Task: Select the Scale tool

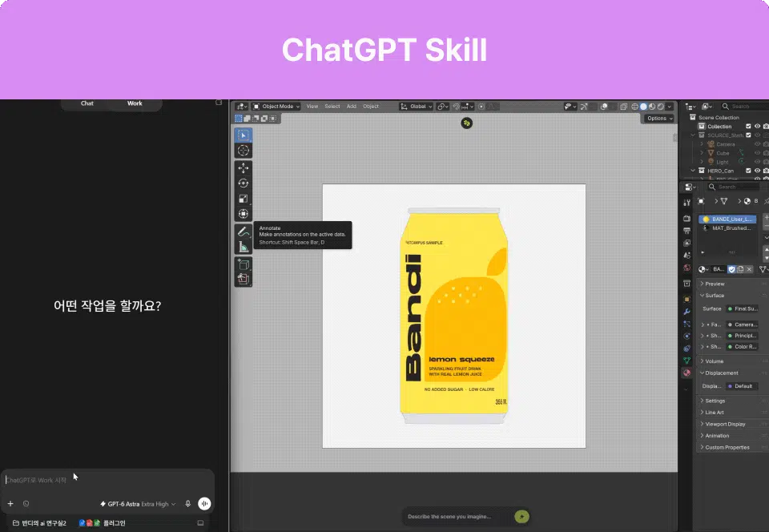Action: 244,199
